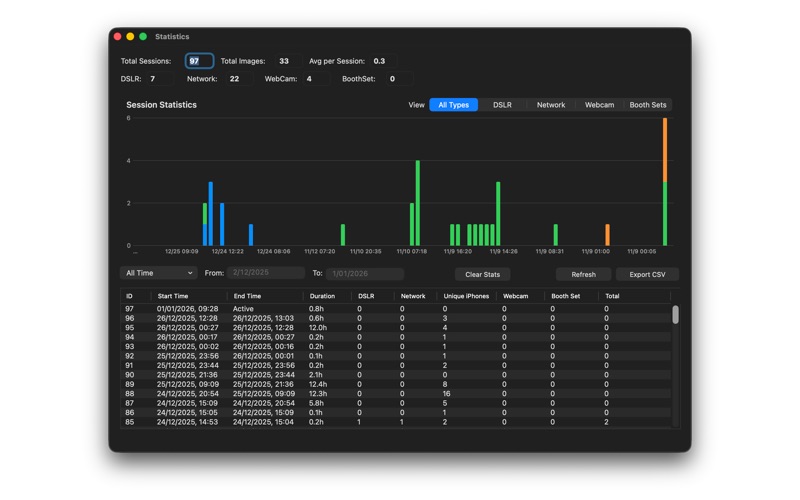Image resolution: width=800 pixels, height=500 pixels.
Task: Select session row with ID 95
Action: [x=396, y=328]
